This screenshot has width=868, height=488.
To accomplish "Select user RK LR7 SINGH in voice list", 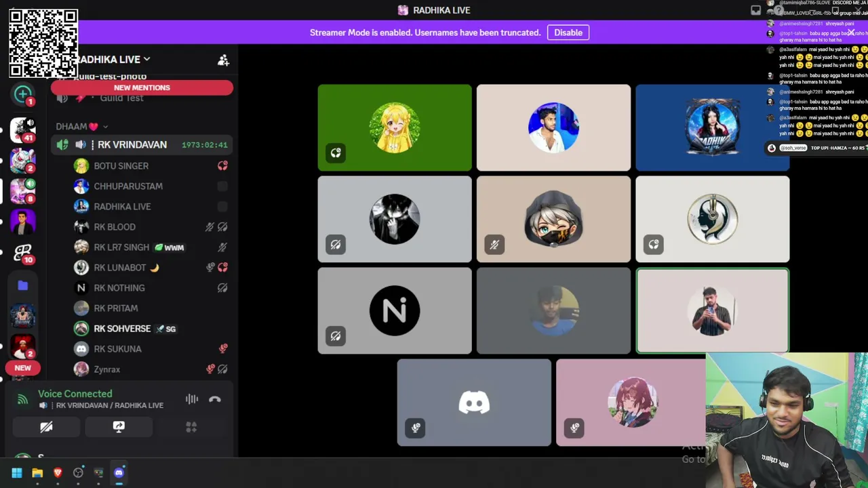I will [x=150, y=247].
